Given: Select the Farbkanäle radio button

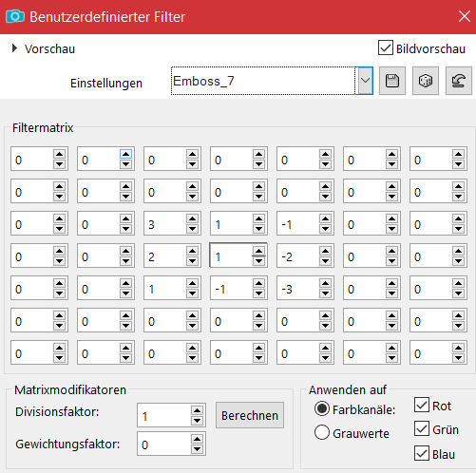Looking at the screenshot, I should (322, 408).
